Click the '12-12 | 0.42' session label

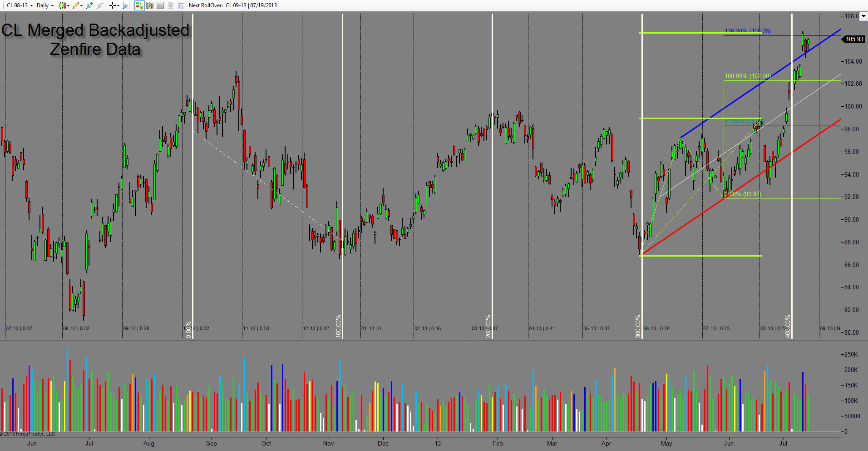click(x=316, y=328)
